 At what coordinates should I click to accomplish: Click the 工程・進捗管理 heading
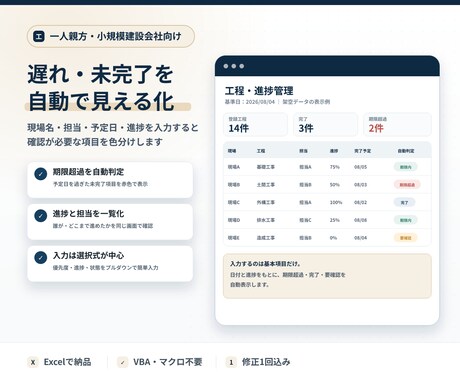tap(259, 91)
